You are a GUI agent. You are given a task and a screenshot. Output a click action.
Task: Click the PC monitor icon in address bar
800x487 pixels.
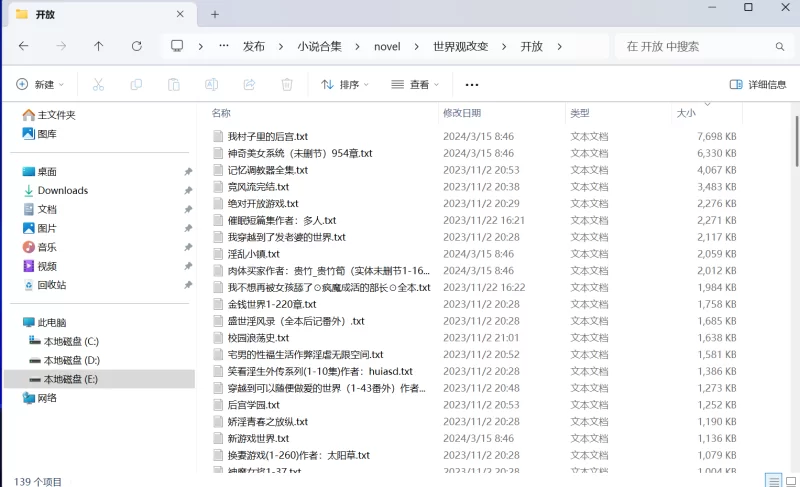point(177,46)
